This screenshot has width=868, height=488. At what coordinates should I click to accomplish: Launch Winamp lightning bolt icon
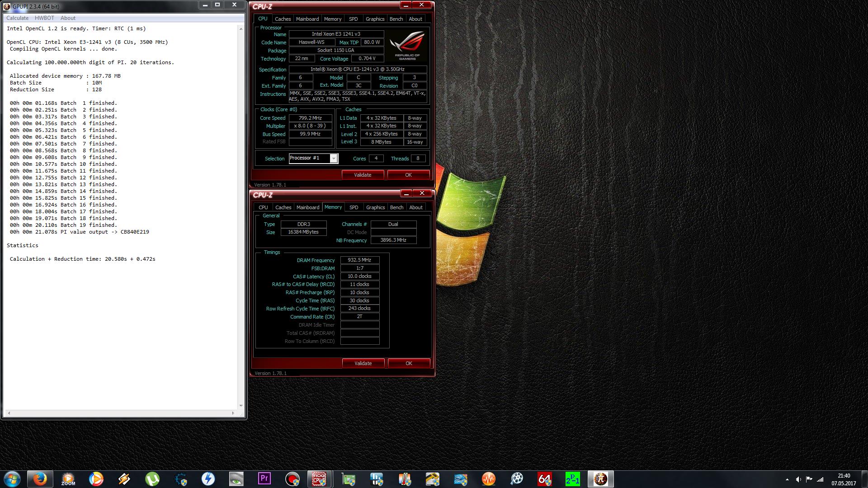point(124,479)
